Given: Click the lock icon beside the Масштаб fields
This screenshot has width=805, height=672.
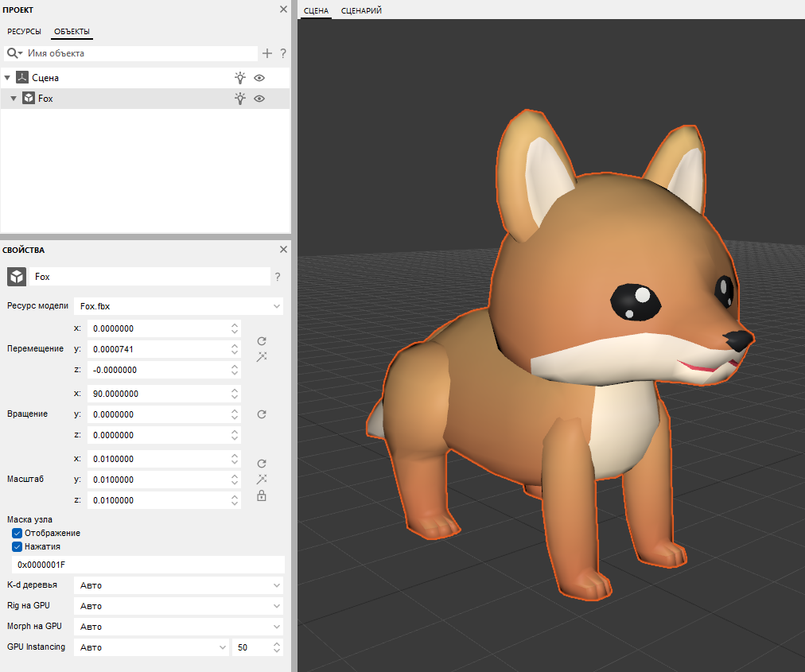Looking at the screenshot, I should 261,495.
